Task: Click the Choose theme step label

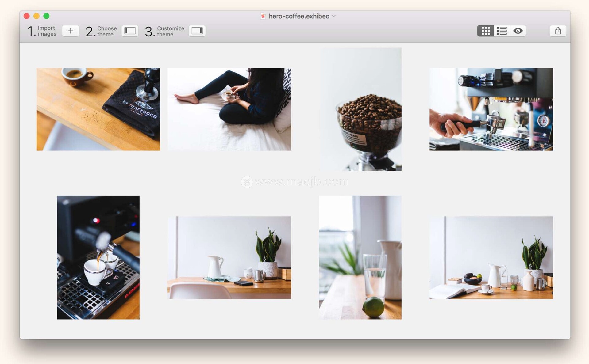Action: tap(106, 31)
